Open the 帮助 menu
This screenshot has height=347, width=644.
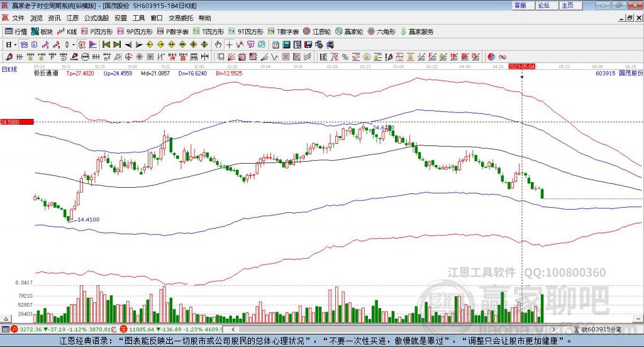click(x=204, y=18)
